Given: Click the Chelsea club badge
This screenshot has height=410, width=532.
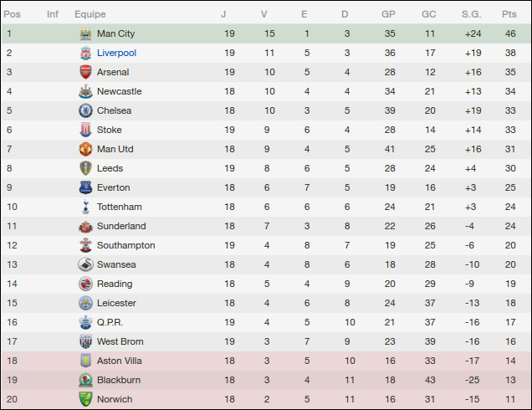Looking at the screenshot, I should click(84, 110).
